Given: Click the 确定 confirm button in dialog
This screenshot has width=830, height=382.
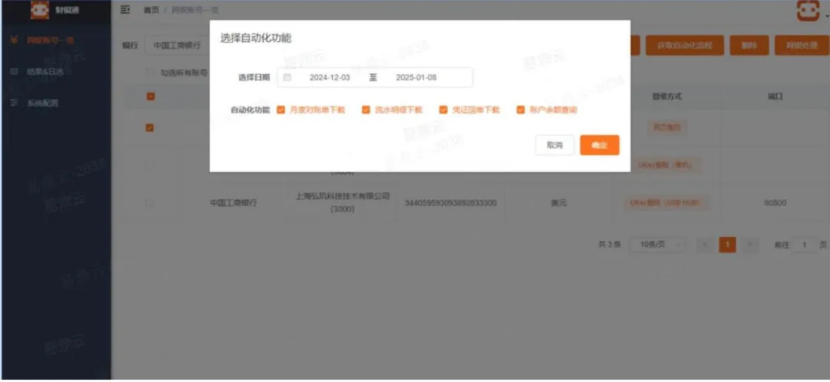Looking at the screenshot, I should pos(599,145).
